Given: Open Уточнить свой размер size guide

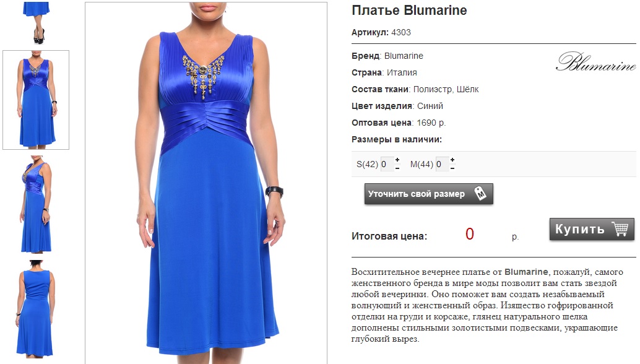Looking at the screenshot, I should point(428,194).
